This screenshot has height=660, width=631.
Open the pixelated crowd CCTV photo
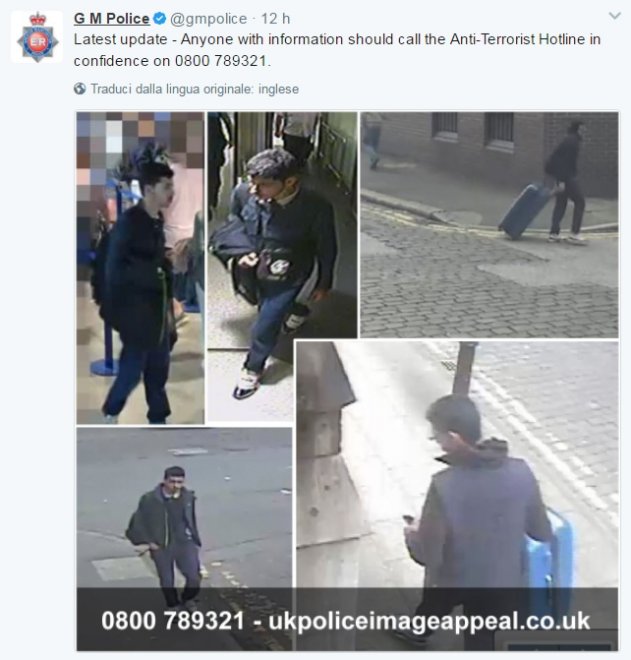tap(140, 268)
